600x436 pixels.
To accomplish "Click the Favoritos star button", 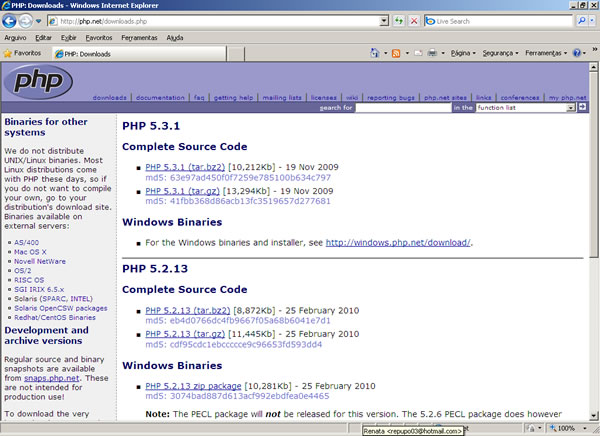I will tap(22, 53).
